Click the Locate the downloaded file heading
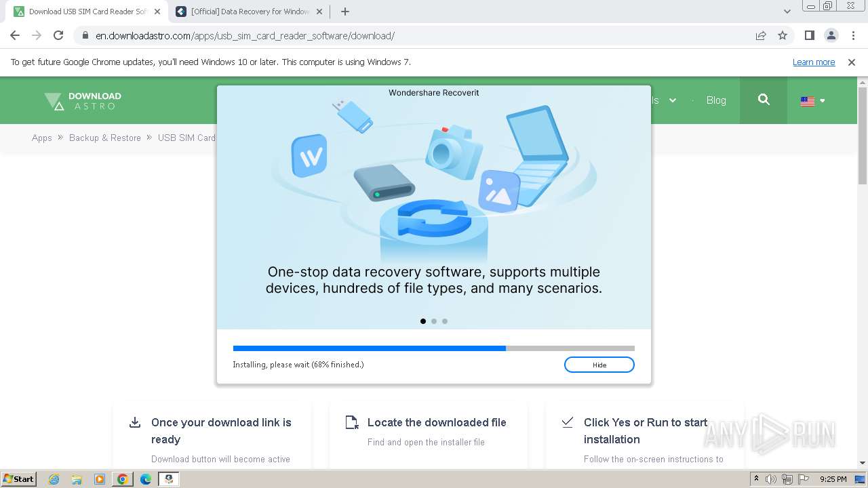The height and width of the screenshot is (488, 868). 437,422
